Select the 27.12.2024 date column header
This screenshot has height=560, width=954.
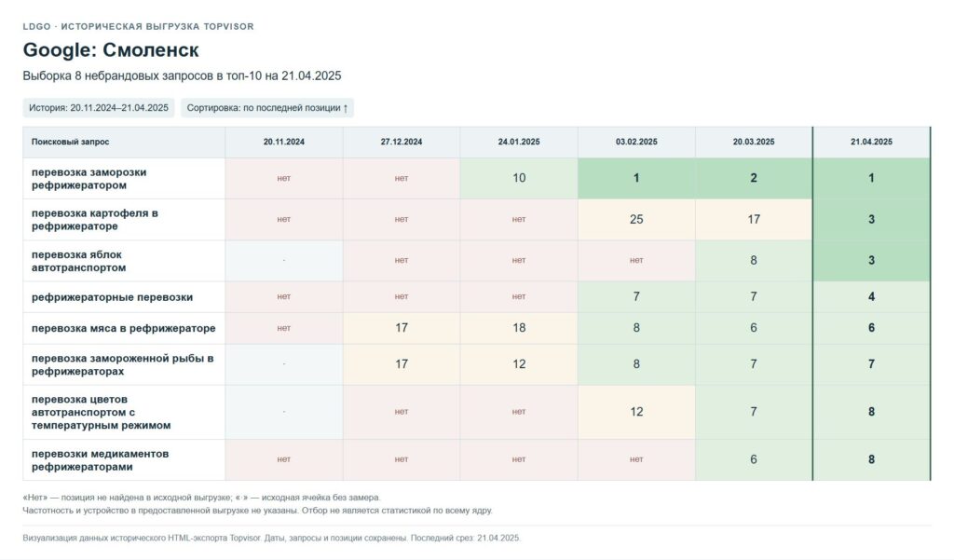(402, 142)
